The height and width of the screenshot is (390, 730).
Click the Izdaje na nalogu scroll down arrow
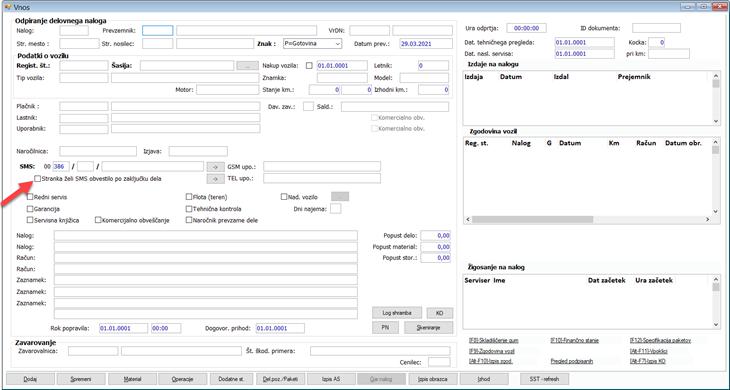pos(716,121)
